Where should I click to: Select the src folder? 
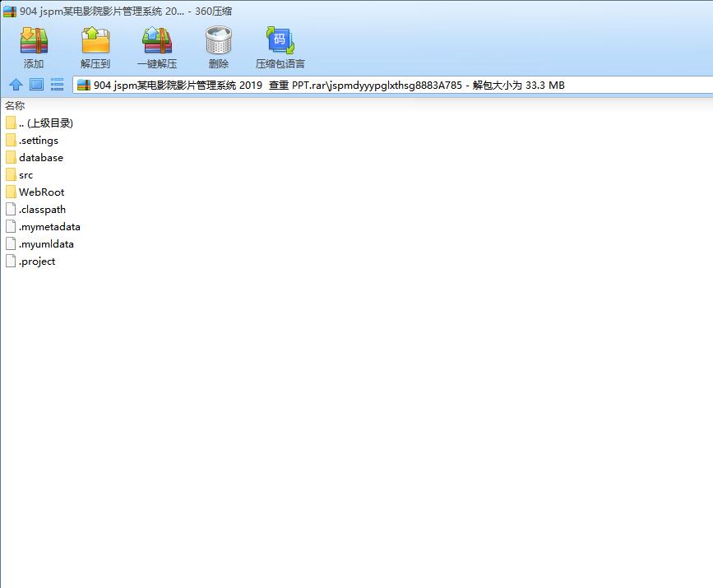click(x=20, y=174)
